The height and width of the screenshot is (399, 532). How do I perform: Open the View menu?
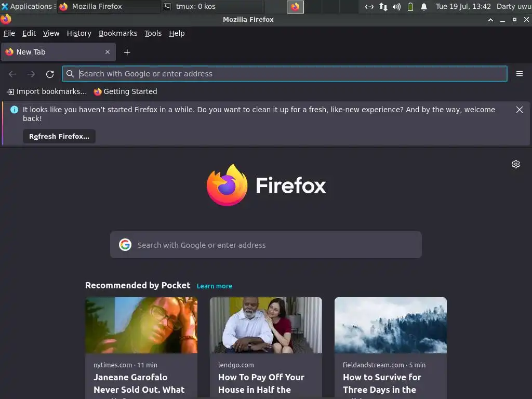point(51,33)
